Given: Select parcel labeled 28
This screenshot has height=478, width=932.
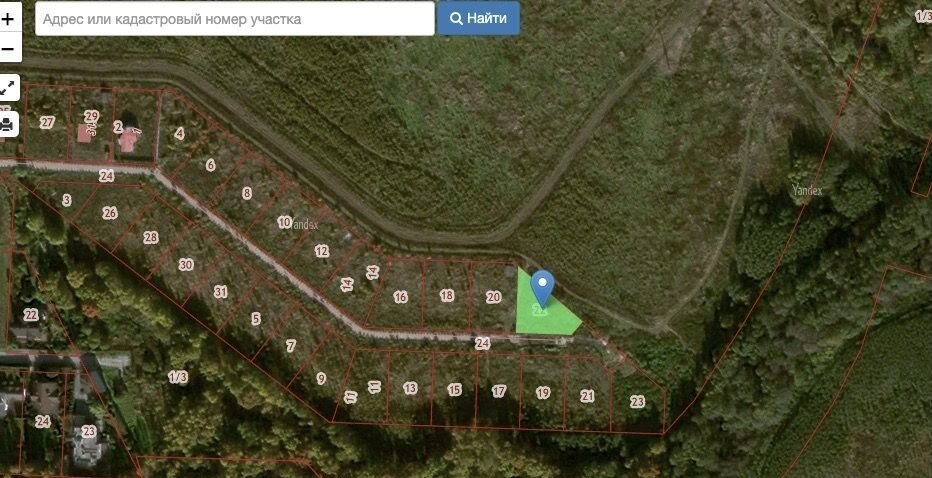Looking at the screenshot, I should click(x=151, y=238).
